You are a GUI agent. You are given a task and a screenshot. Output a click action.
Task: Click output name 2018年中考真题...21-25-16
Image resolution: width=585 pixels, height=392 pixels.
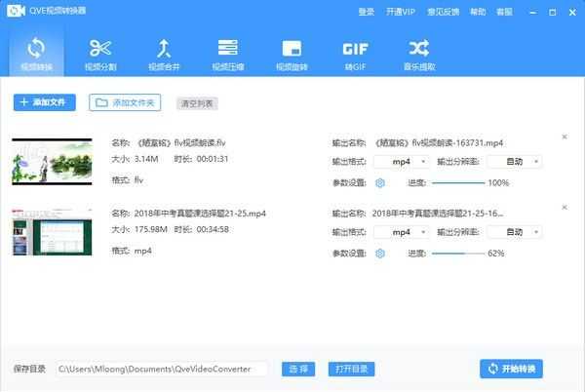click(438, 214)
